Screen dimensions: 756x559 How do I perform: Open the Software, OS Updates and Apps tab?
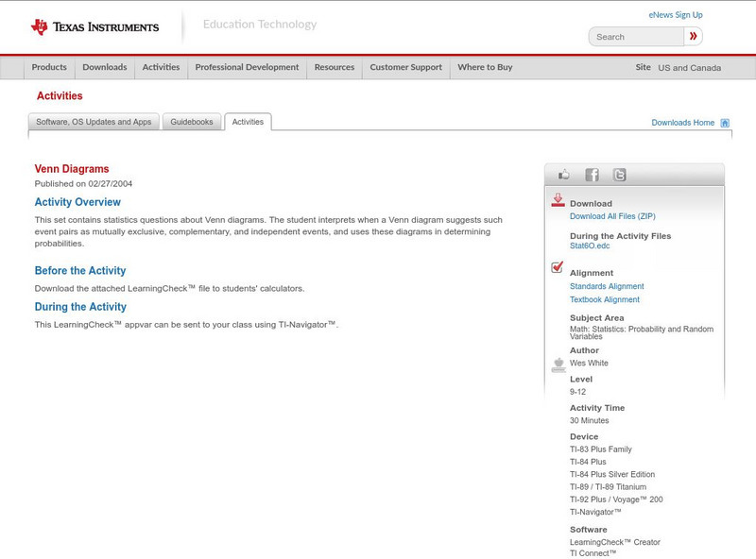(x=94, y=122)
